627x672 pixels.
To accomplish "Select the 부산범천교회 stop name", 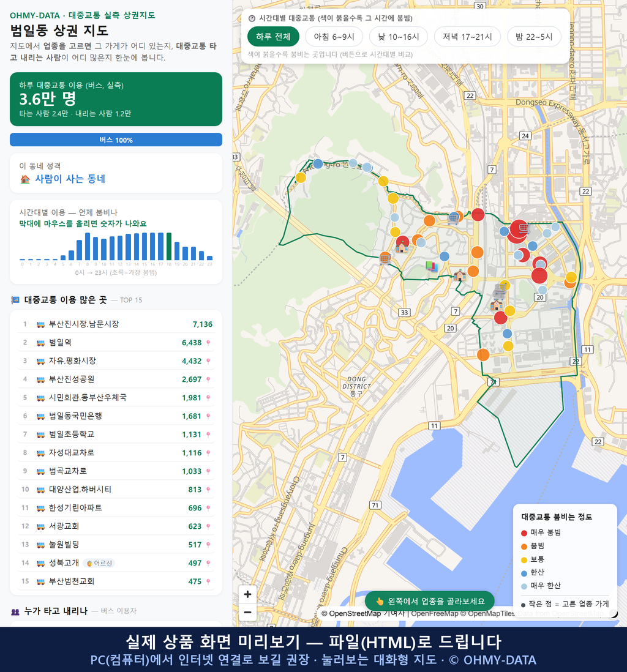I will click(72, 581).
